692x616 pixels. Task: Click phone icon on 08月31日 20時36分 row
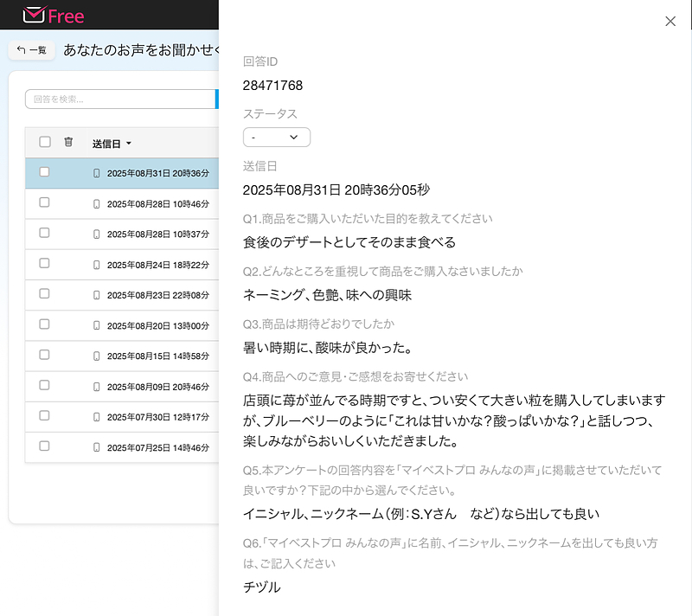[97, 173]
